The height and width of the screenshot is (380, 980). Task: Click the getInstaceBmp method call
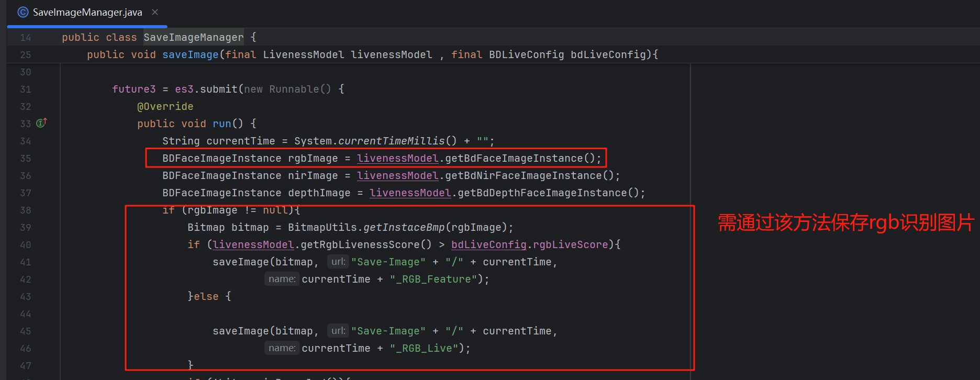click(x=404, y=228)
